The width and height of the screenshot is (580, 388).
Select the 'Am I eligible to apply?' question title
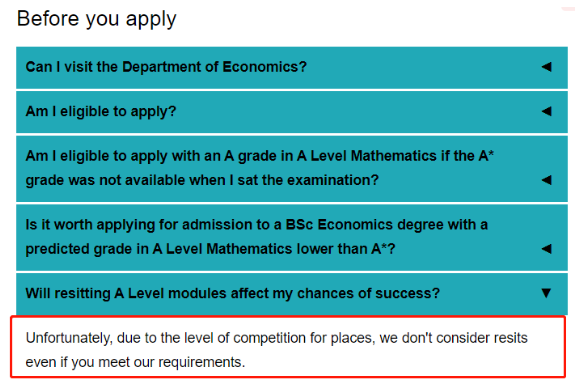[101, 112]
